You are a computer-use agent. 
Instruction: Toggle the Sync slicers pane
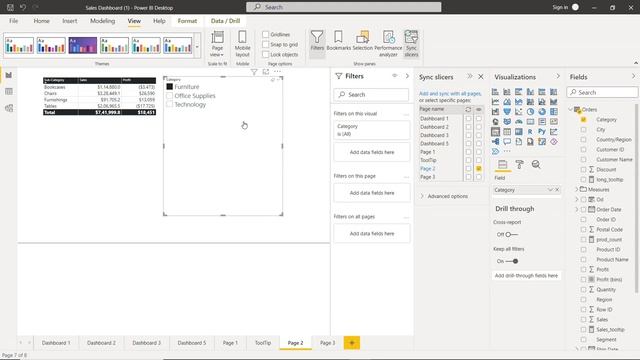pos(411,43)
